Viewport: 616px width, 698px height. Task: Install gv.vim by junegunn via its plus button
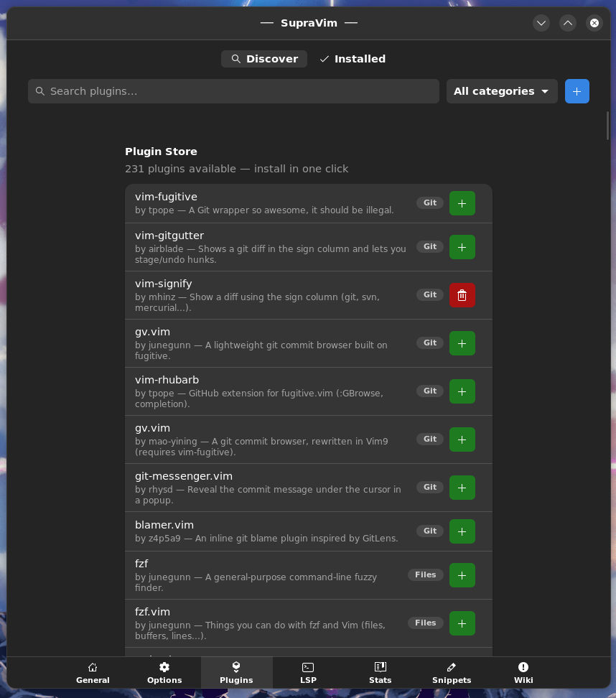(x=462, y=343)
